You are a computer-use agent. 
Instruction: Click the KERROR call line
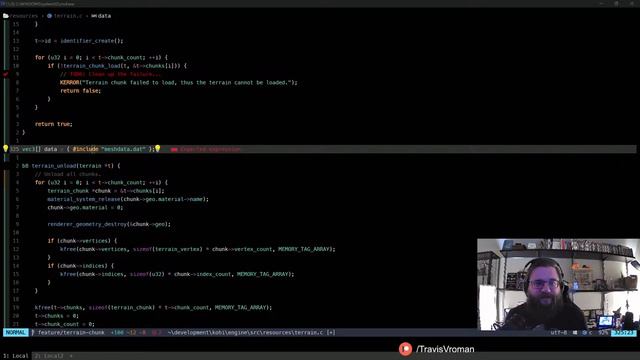coord(179,82)
